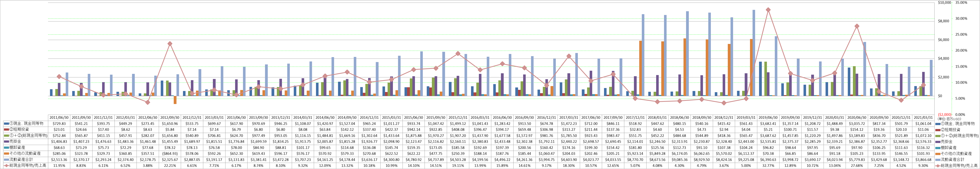
Task: Select the $6,174.05 other assets cell
Action: 680,153
